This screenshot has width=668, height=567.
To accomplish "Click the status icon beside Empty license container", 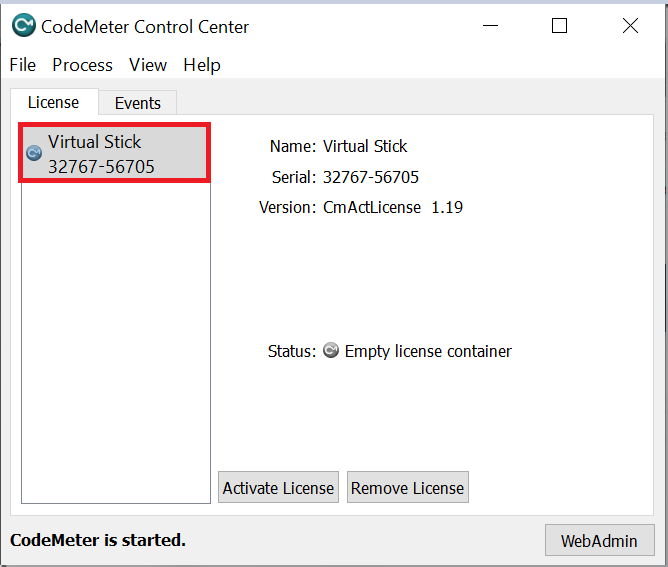I will click(331, 350).
